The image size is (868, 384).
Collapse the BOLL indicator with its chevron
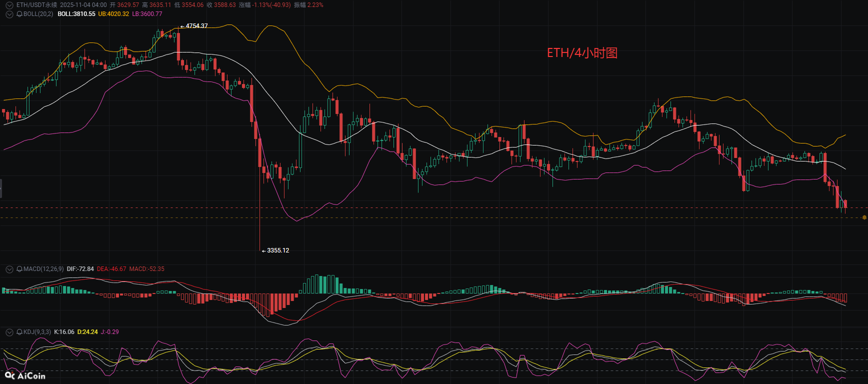[9, 14]
